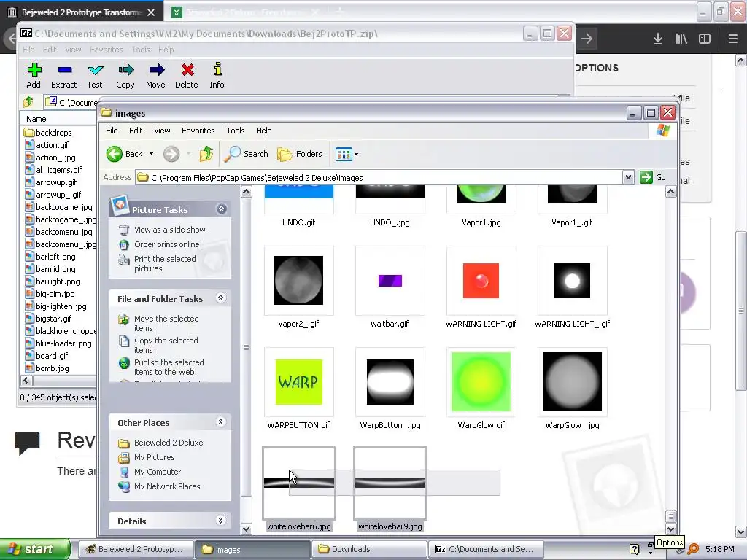Screen dimensions: 747x560
Task: Select Vapor2_.gif thumbnail
Action: (x=298, y=281)
